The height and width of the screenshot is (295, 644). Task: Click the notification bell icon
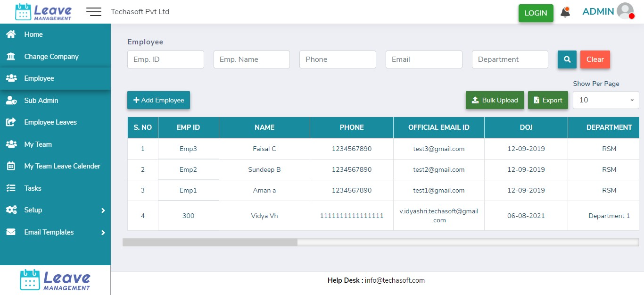[x=565, y=13]
